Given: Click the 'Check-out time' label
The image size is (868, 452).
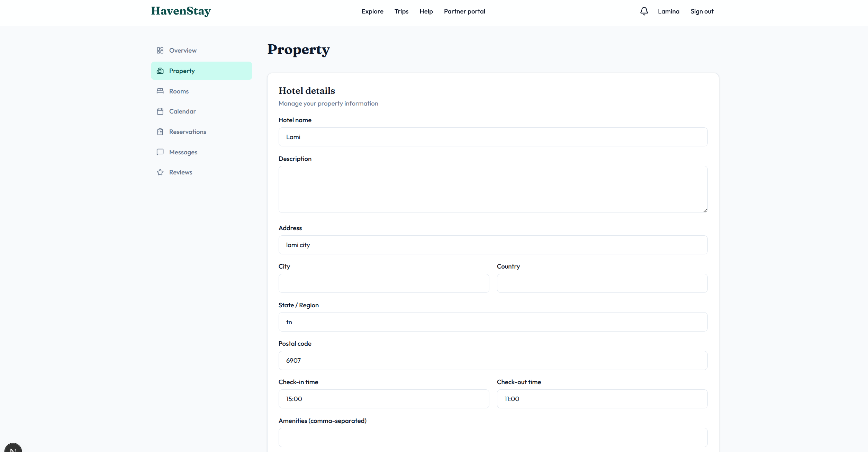Looking at the screenshot, I should pos(519,382).
